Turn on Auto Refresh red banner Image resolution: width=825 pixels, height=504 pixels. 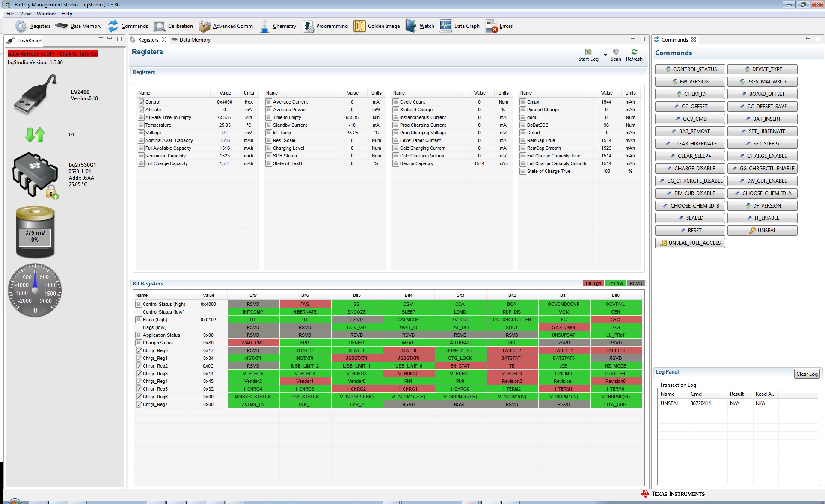point(53,54)
